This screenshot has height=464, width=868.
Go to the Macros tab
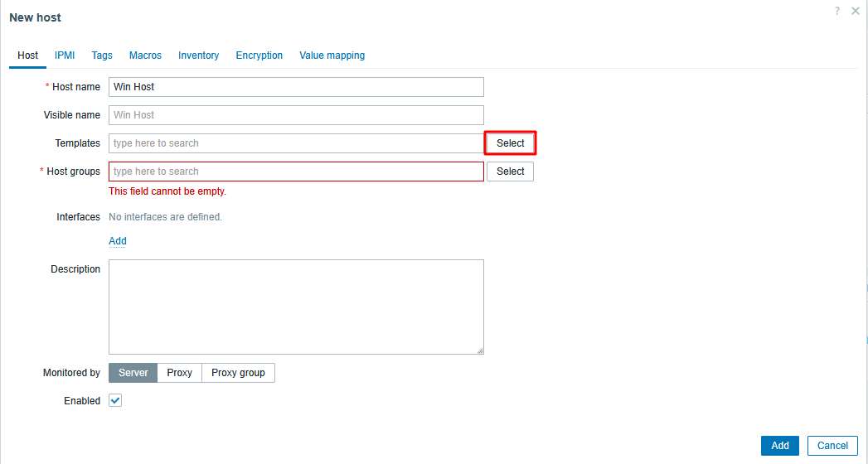(x=145, y=56)
